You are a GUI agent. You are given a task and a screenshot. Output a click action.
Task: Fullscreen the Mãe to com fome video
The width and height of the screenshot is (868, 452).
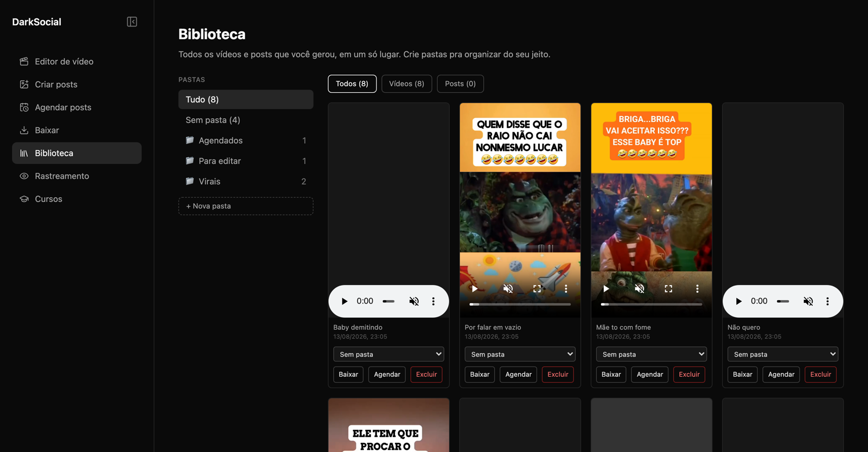click(x=668, y=289)
